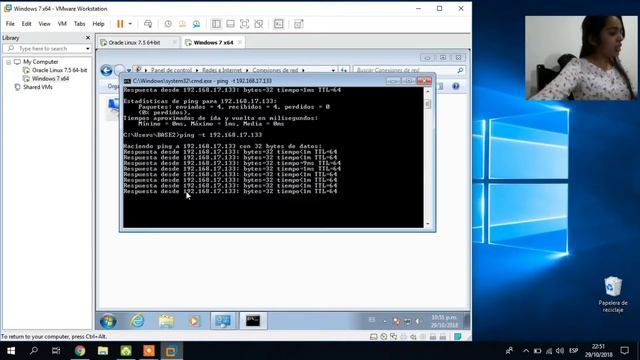The height and width of the screenshot is (360, 640).
Task: Click cmd window scroll up arrow
Action: (x=428, y=91)
